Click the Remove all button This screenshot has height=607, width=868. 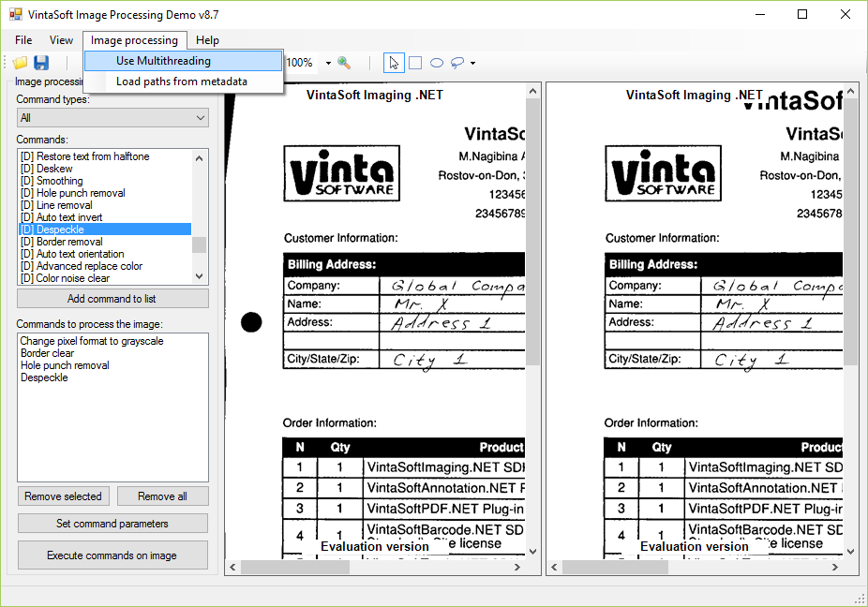[163, 496]
